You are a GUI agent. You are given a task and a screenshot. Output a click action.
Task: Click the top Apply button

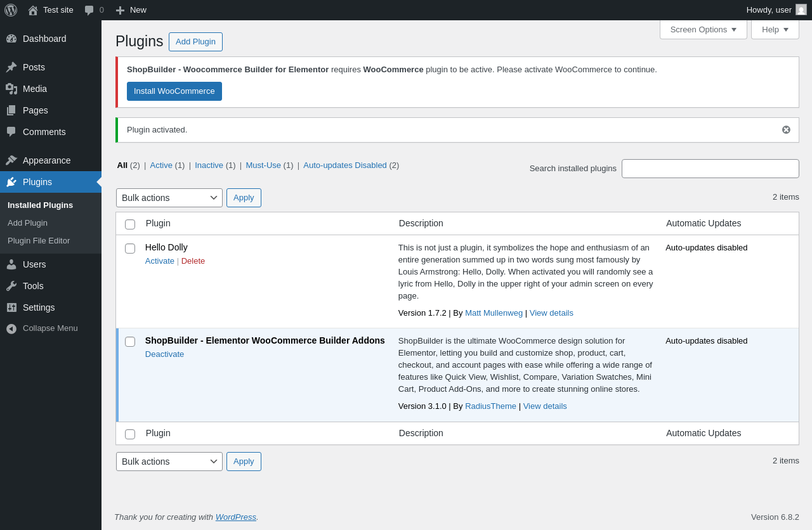244,198
